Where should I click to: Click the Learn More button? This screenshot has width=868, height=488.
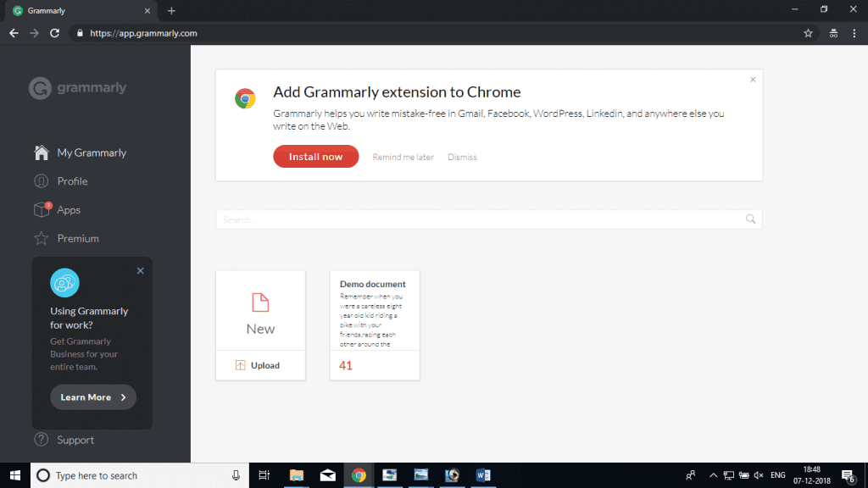[92, 397]
